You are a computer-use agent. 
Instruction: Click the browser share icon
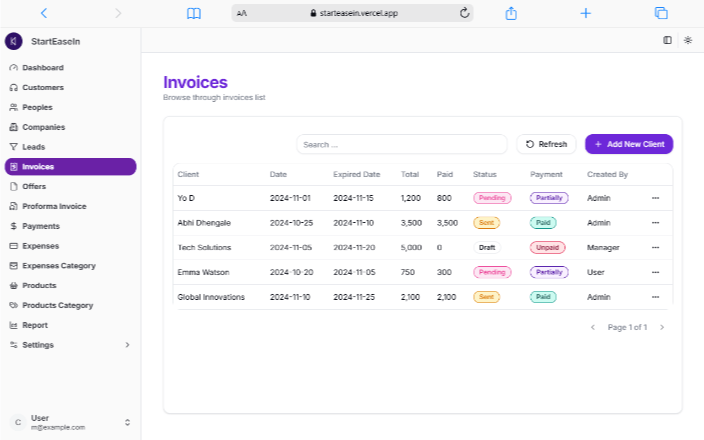(511, 13)
